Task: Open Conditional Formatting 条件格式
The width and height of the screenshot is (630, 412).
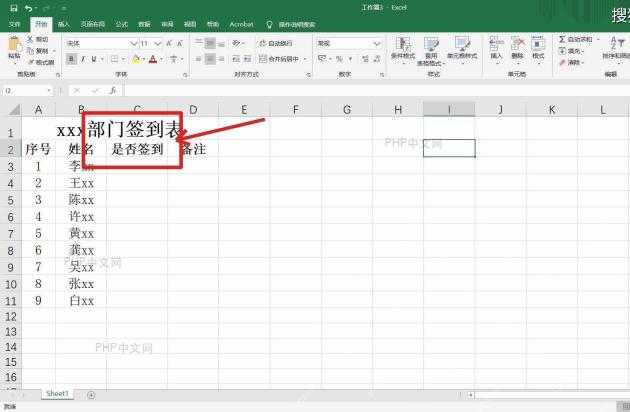Action: (x=403, y=48)
